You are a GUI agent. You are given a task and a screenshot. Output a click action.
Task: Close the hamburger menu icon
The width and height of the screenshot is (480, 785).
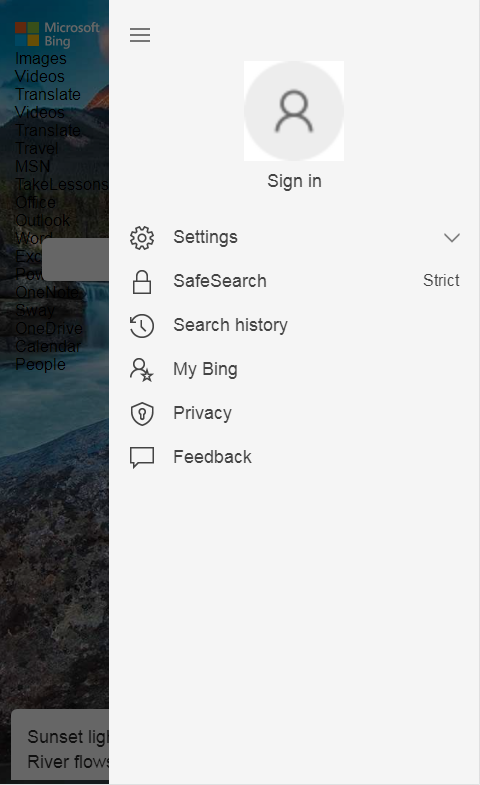coord(140,35)
